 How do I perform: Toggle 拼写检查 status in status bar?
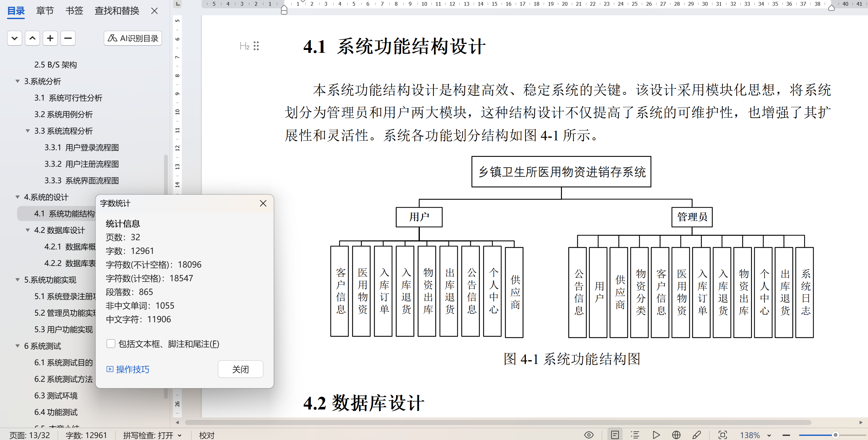tap(152, 435)
